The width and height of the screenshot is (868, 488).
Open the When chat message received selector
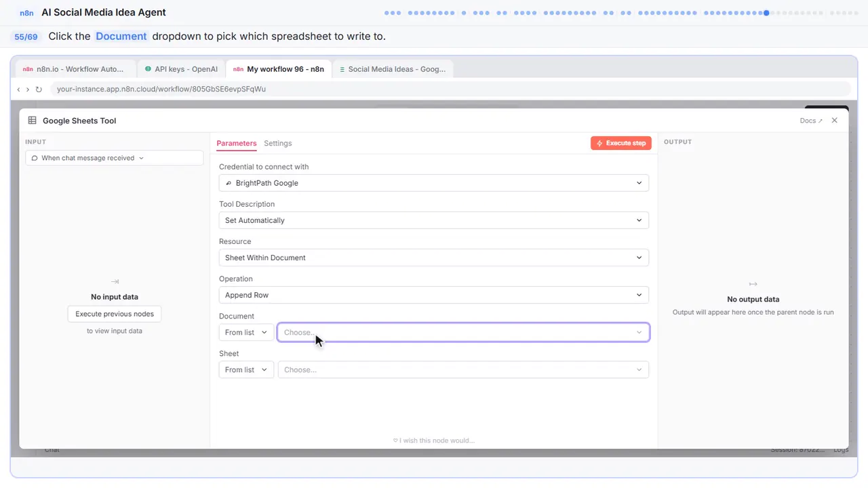point(115,158)
